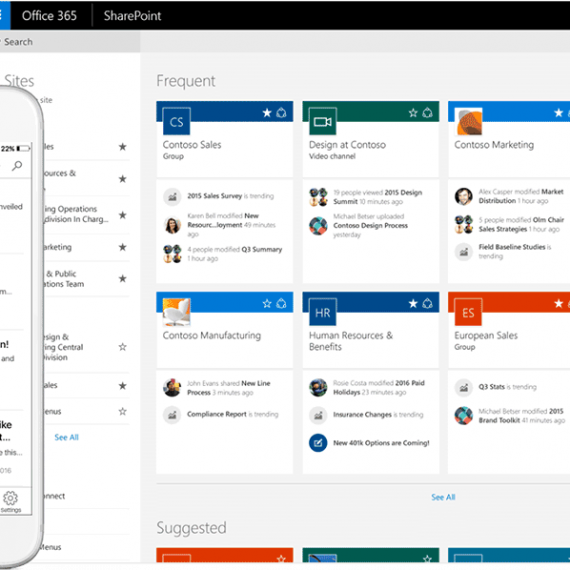
Task: Open the Contoso Marketing orange logo
Action: (469, 121)
